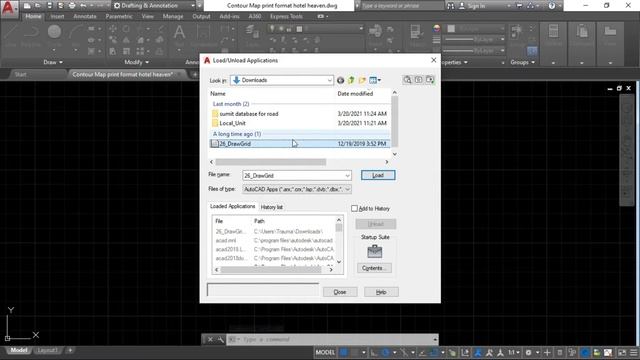Screen dimensions: 640x360
Task: Add a new layout with plus icon
Action: 70,350
